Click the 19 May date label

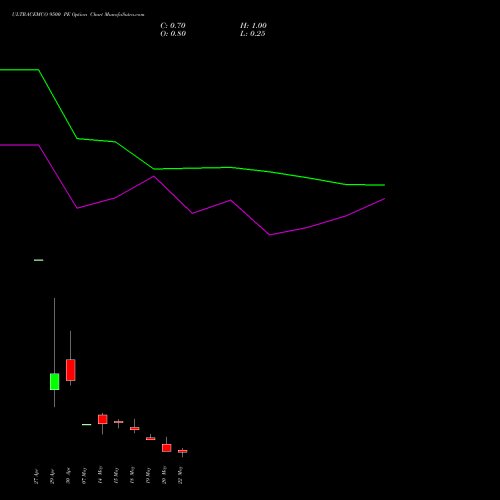pos(148,476)
